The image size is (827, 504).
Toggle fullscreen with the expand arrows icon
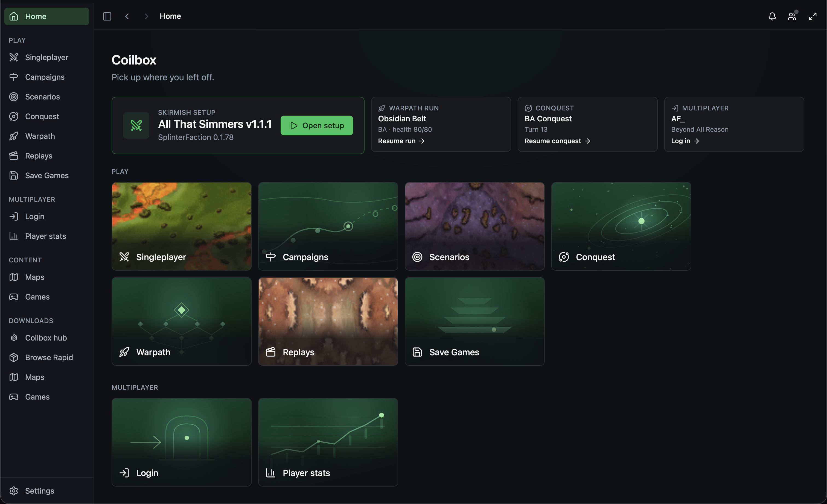tap(813, 16)
